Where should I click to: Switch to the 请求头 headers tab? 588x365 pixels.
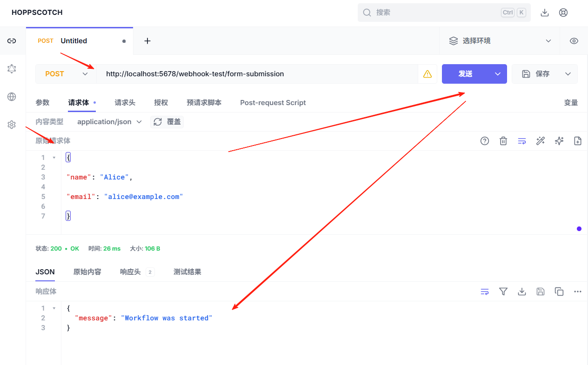125,103
